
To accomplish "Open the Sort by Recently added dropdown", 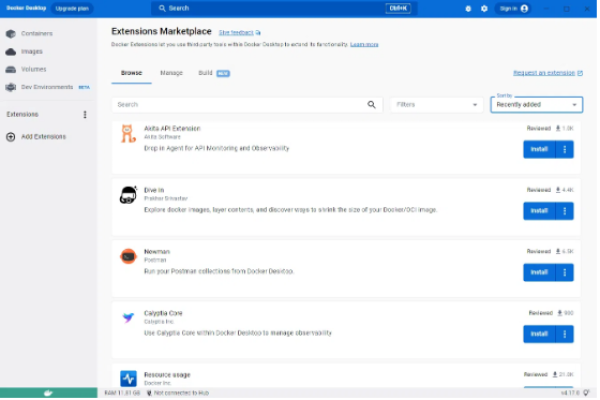I will click(536, 104).
